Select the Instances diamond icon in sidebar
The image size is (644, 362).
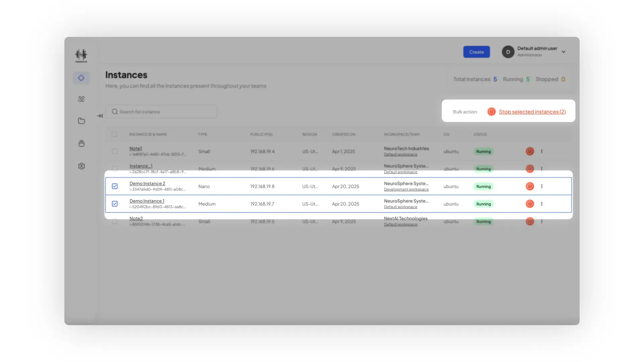pyautogui.click(x=81, y=77)
